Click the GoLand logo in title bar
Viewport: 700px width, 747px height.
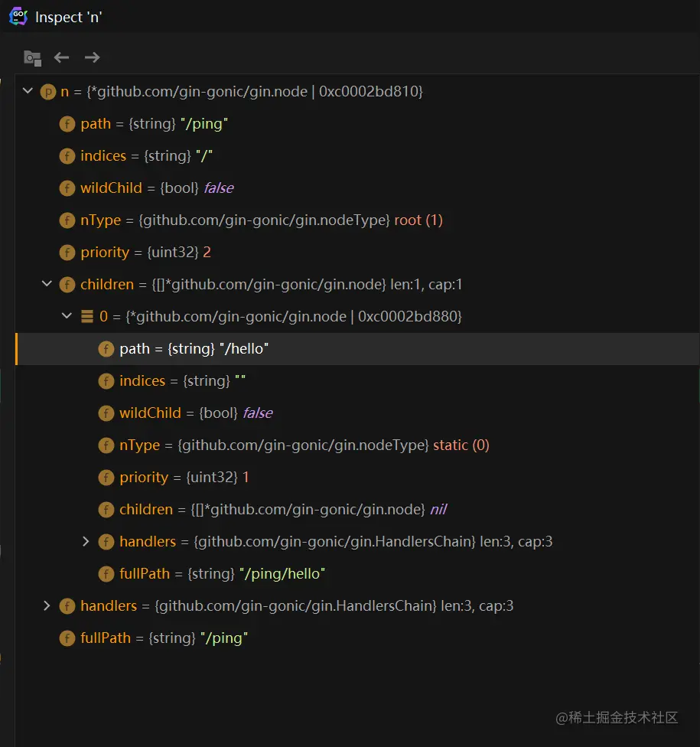click(18, 17)
